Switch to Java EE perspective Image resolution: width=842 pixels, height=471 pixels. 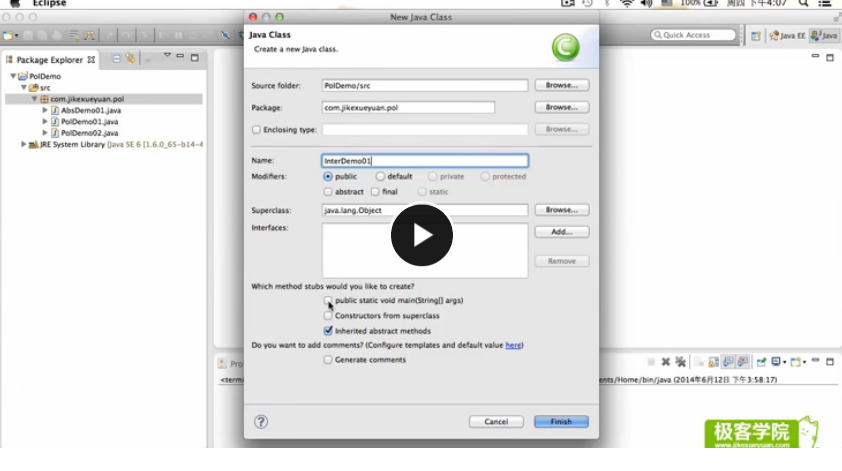pos(787,36)
